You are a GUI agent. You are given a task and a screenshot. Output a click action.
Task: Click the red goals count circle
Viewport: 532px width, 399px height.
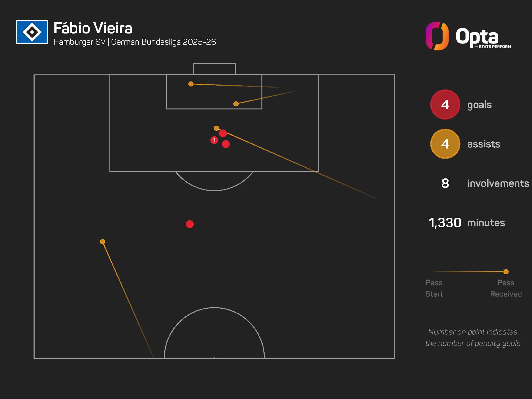[445, 104]
